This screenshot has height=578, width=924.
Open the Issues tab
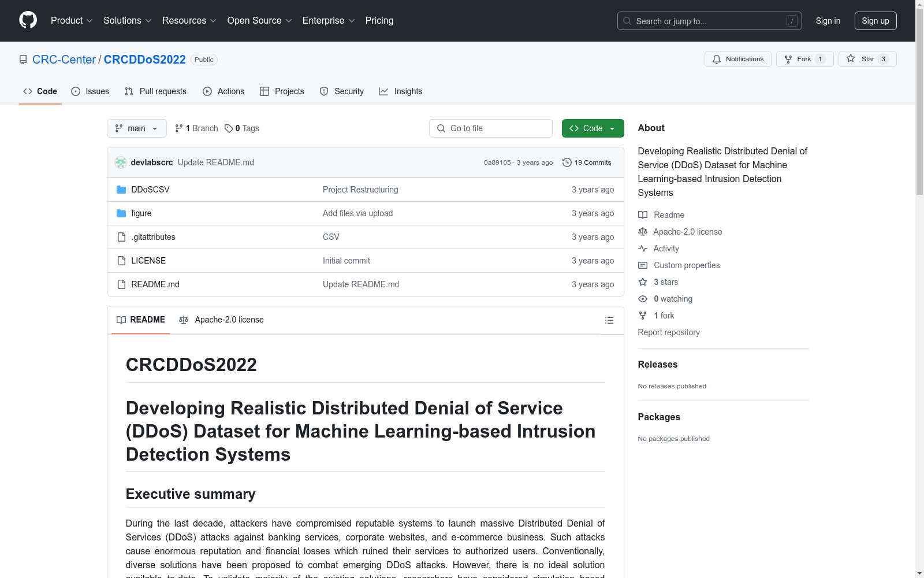click(90, 91)
